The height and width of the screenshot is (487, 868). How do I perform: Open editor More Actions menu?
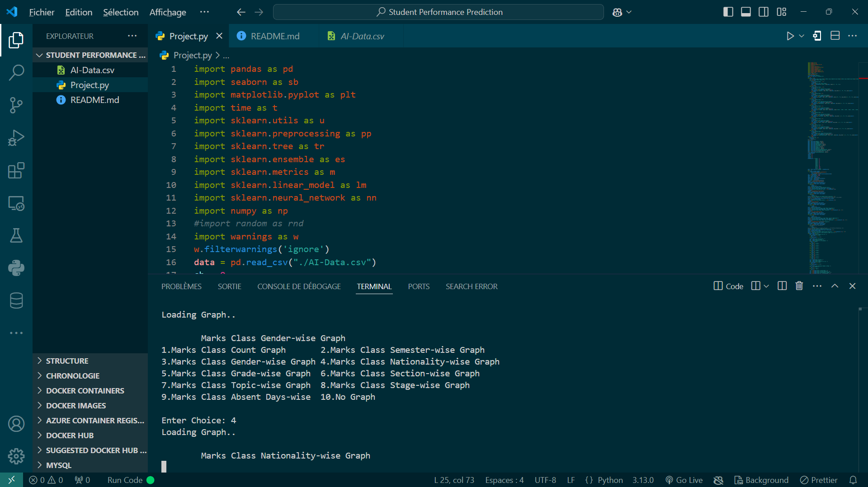[x=853, y=36]
